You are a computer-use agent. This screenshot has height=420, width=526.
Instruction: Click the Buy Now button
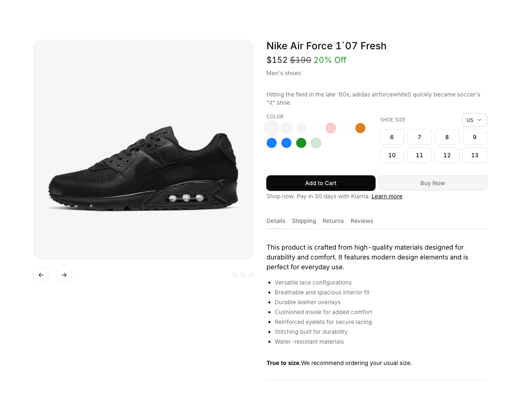432,183
